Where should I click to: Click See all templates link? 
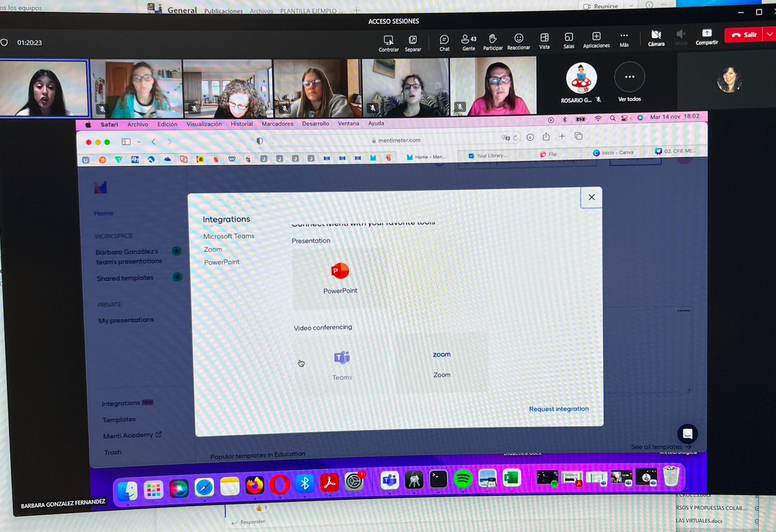coord(661,447)
